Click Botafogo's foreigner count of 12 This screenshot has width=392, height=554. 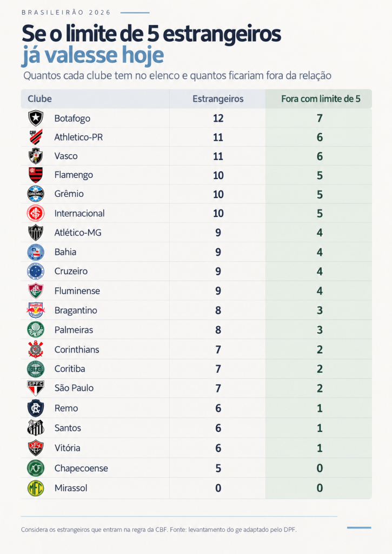pos(218,118)
